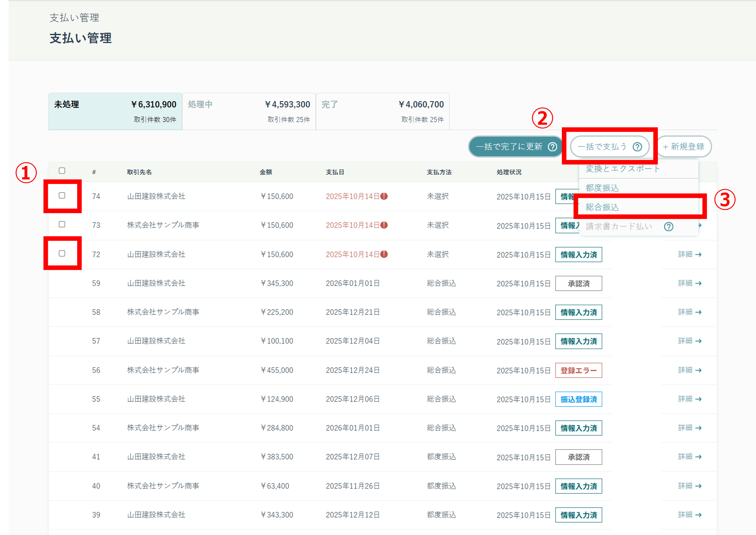Click amount ￥345,300 in row 59
Screen dimensions: 756x535
point(277,283)
